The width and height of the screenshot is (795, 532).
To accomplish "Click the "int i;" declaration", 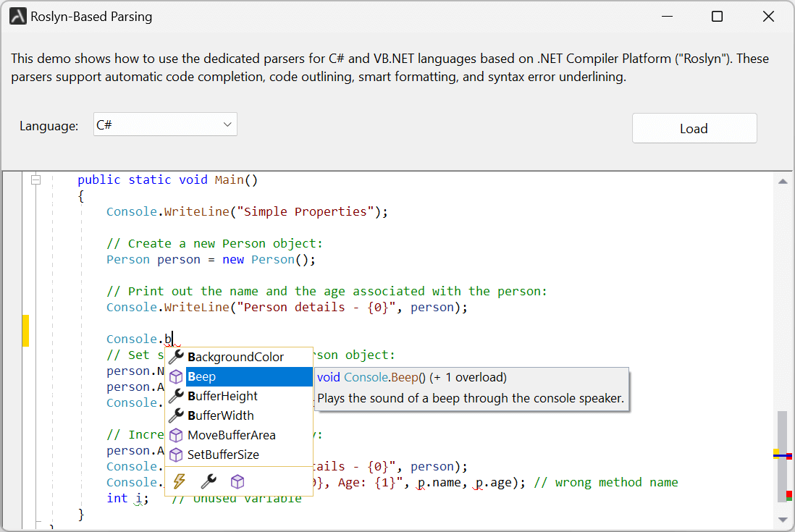I will pos(127,499).
